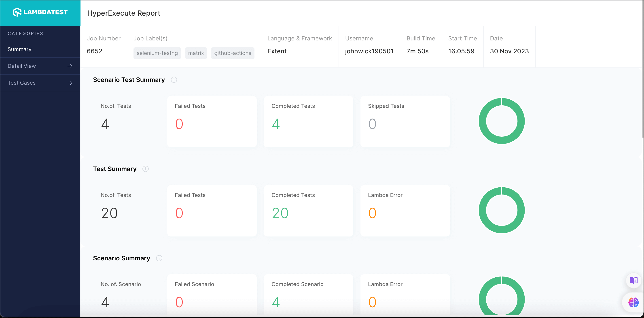This screenshot has width=644, height=318.
Task: Click start time 16:05:59
Action: (x=461, y=51)
